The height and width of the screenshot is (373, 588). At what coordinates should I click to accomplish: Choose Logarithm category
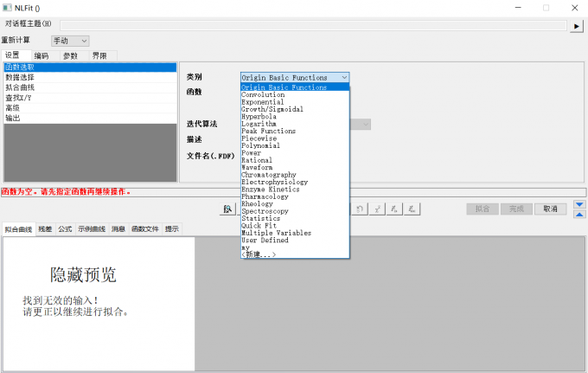[295, 124]
